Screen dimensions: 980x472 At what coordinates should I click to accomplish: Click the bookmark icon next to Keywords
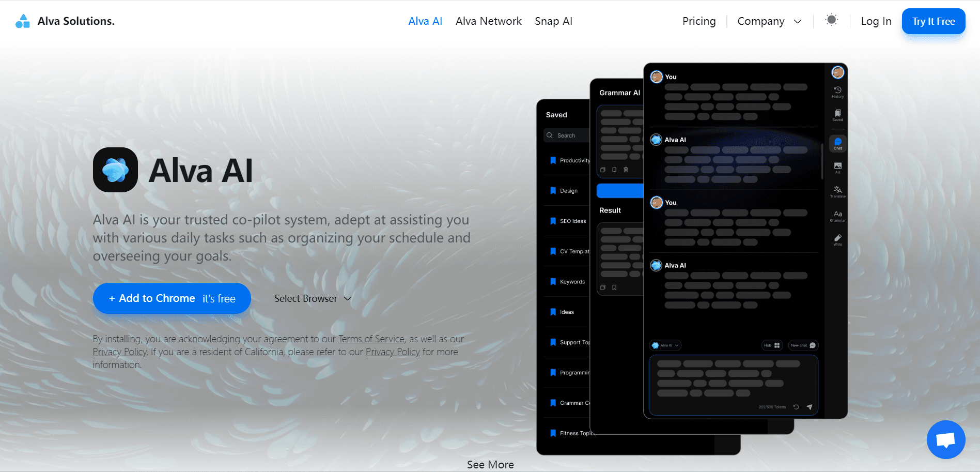point(553,282)
